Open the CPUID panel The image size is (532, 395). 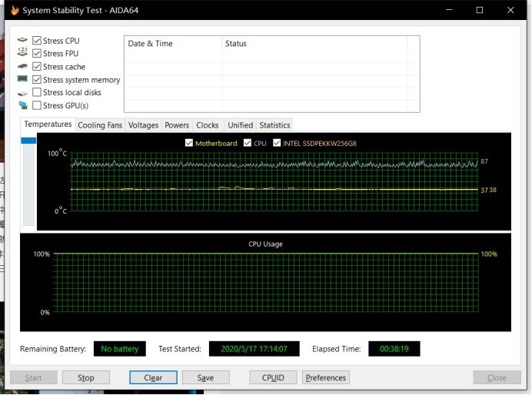coord(273,377)
